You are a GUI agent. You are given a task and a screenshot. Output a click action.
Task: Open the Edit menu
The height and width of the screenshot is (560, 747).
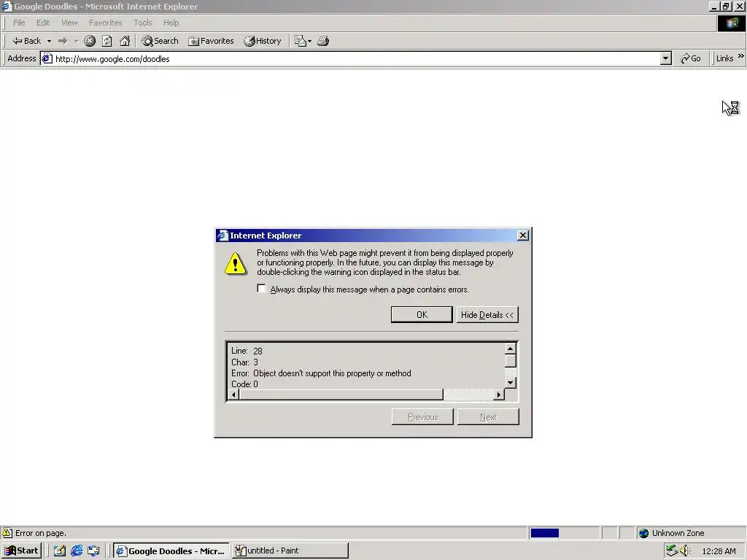pyautogui.click(x=43, y=23)
